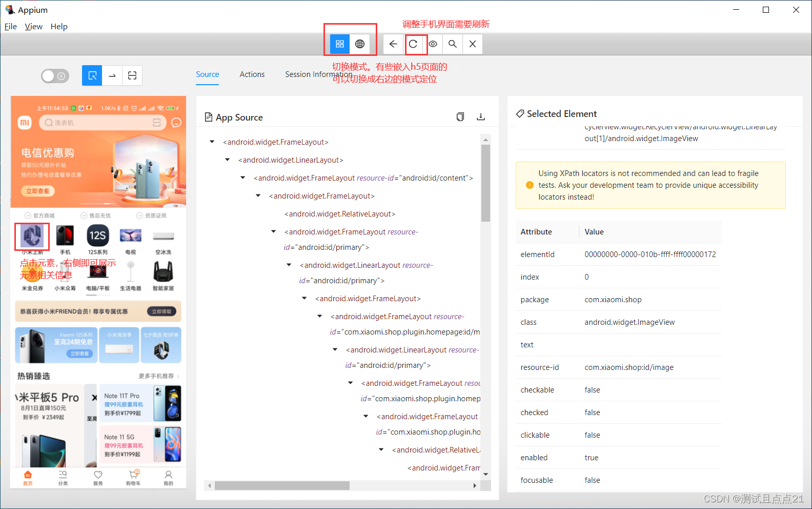This screenshot has width=812, height=509.
Task: Click the Note 11T Pro product card
Action: [140, 403]
